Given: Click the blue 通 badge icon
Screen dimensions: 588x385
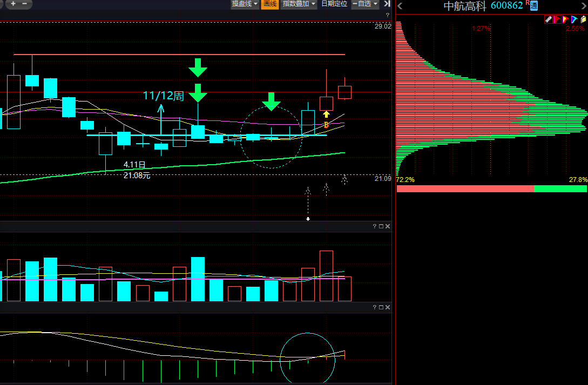Looking at the screenshot, I should 534,5.
